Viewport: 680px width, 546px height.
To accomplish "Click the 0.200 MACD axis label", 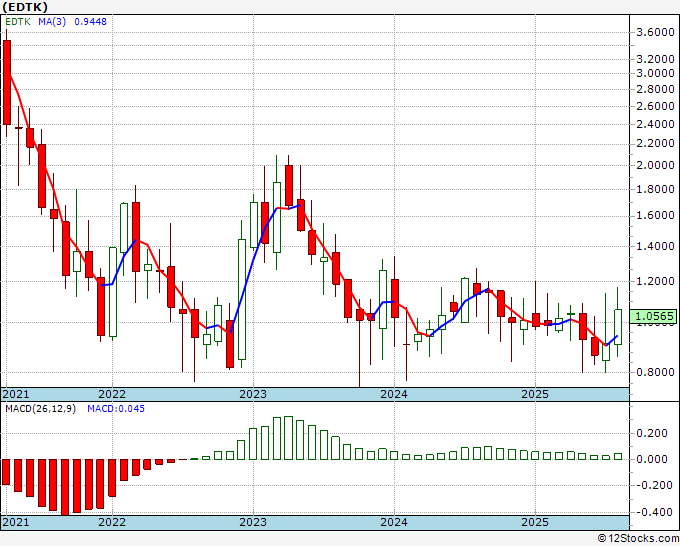I will point(652,433).
